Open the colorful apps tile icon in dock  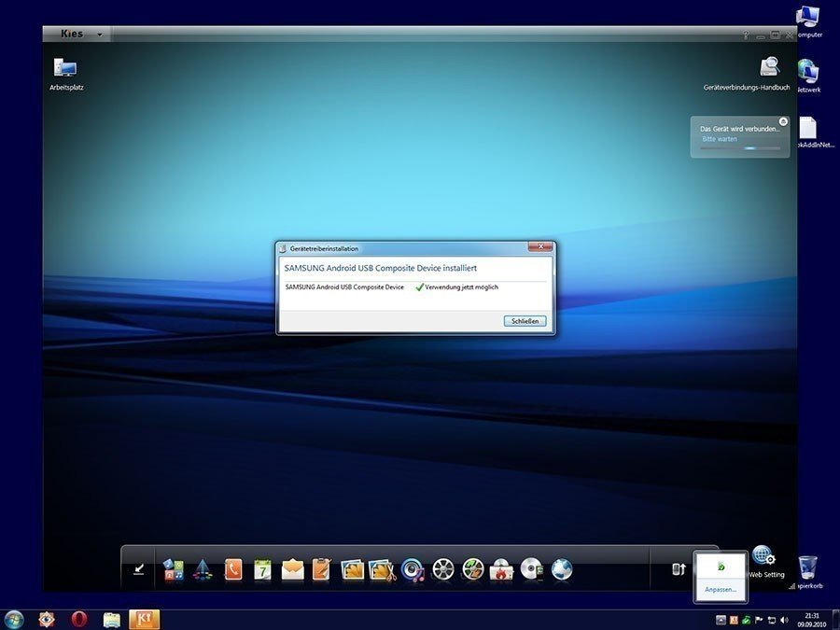coord(173,569)
